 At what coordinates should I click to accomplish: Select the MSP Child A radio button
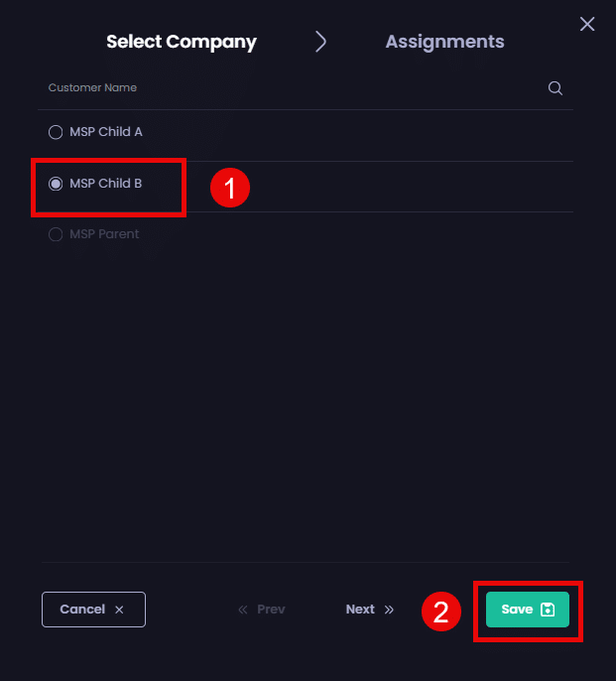(56, 132)
